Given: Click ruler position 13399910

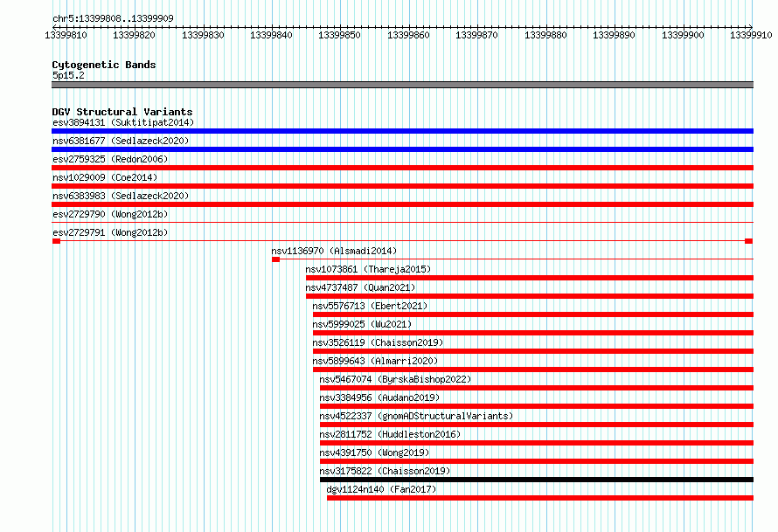Looking at the screenshot, I should [x=751, y=35].
